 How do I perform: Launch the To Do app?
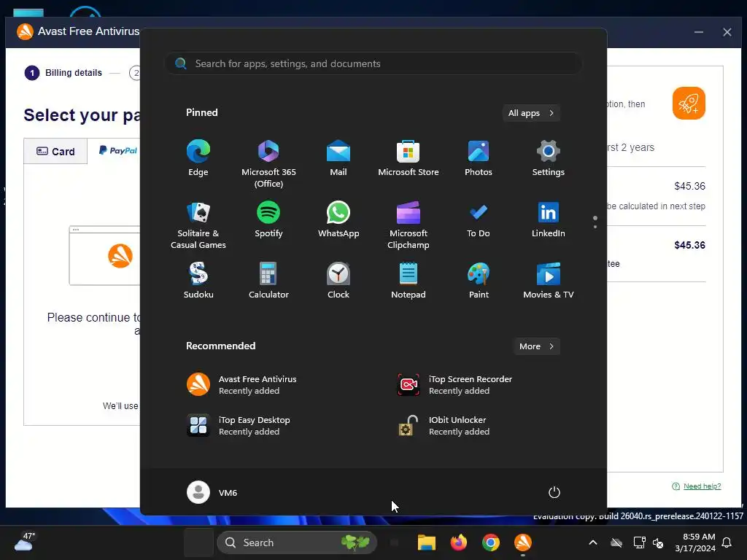(479, 220)
